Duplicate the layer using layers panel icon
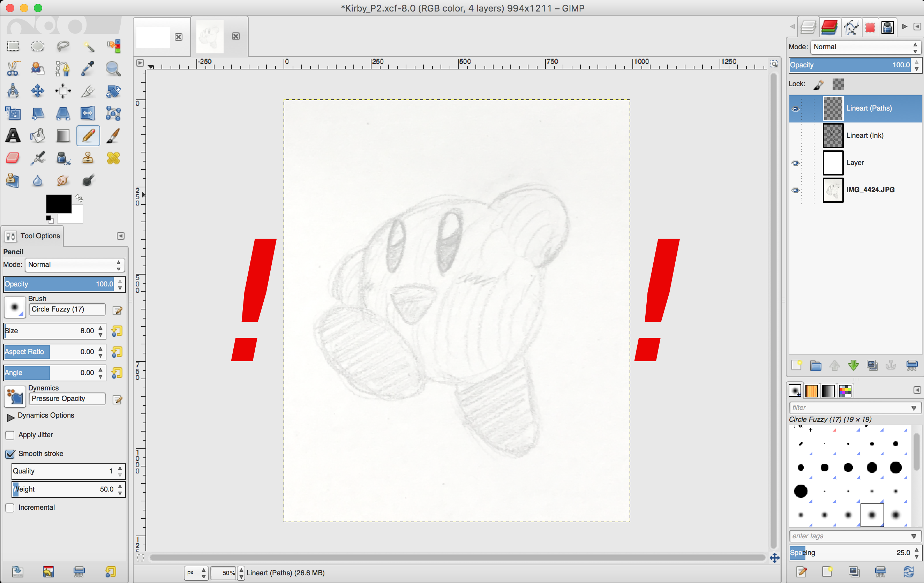The height and width of the screenshot is (583, 924). pos(872,365)
